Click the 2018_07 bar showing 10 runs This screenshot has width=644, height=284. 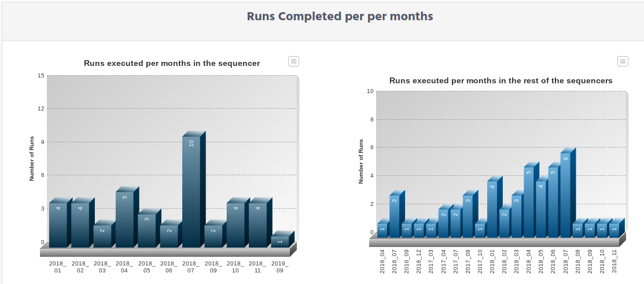[192, 191]
